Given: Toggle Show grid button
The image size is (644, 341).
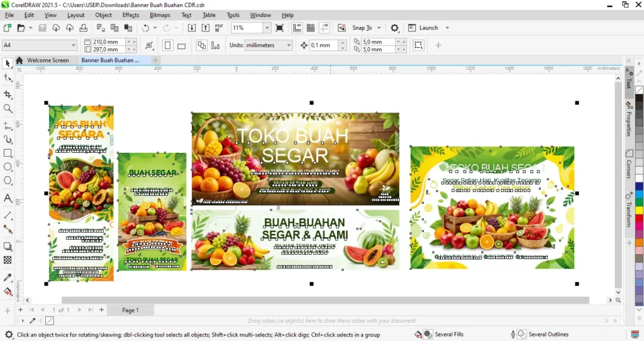Looking at the screenshot, I should click(x=311, y=28).
